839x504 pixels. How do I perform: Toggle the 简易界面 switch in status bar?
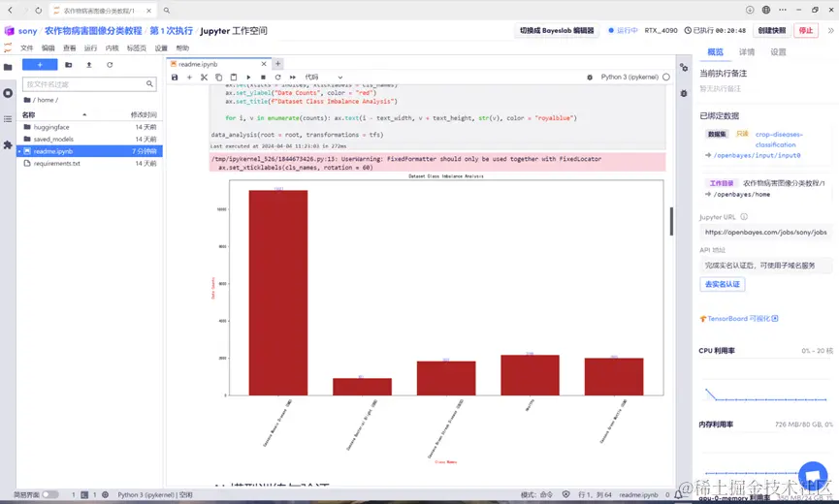[50, 495]
